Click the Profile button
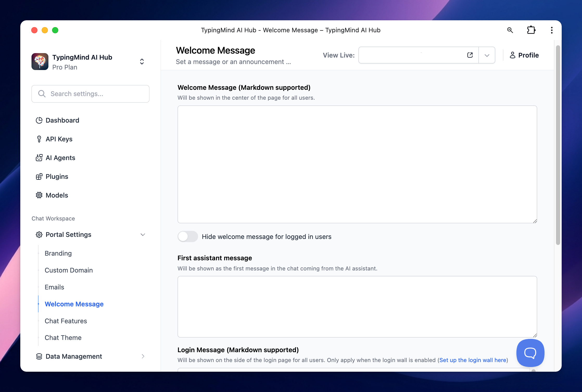 point(524,55)
